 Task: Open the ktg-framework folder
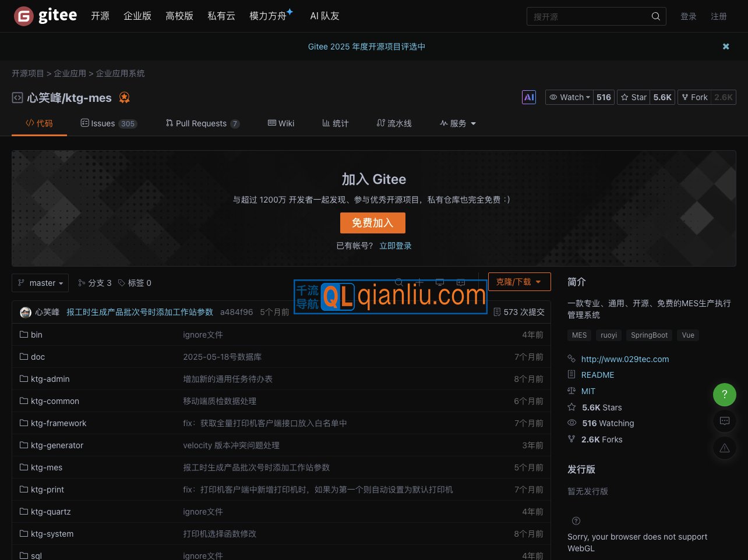coord(58,423)
